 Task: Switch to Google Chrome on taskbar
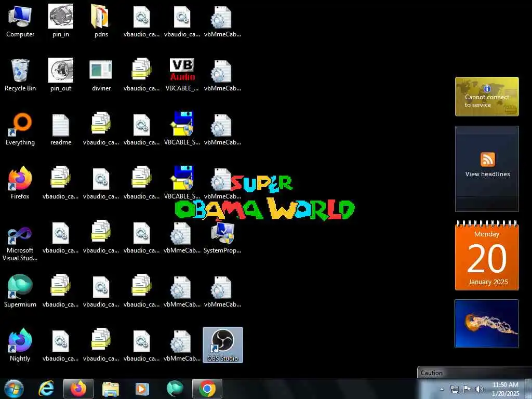tap(207, 389)
